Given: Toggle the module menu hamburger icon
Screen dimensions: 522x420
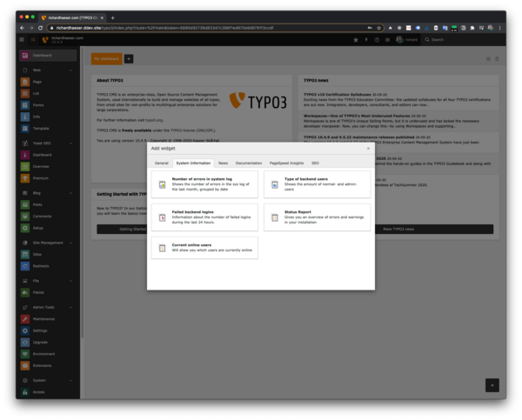Looking at the screenshot, I should pyautogui.click(x=22, y=40).
